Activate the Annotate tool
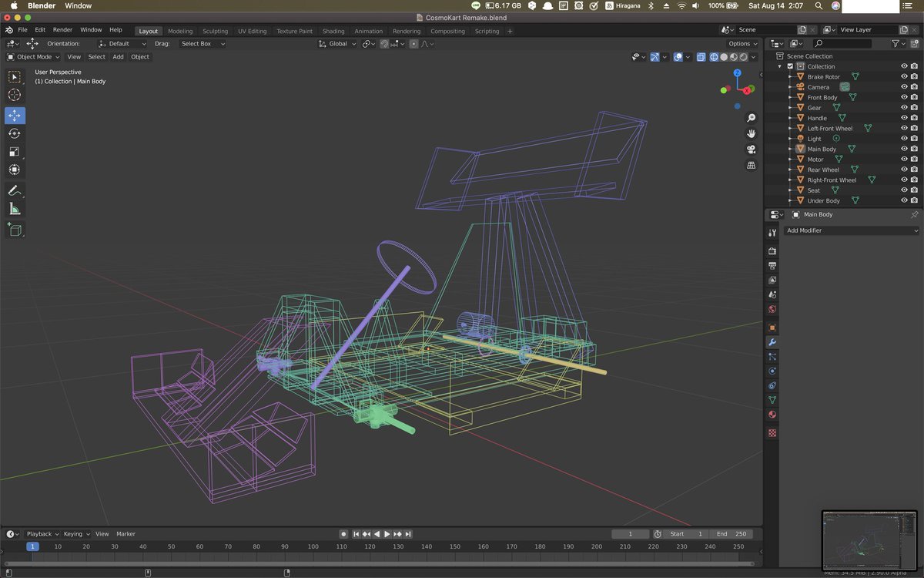Image resolution: width=924 pixels, height=578 pixels. point(15,190)
